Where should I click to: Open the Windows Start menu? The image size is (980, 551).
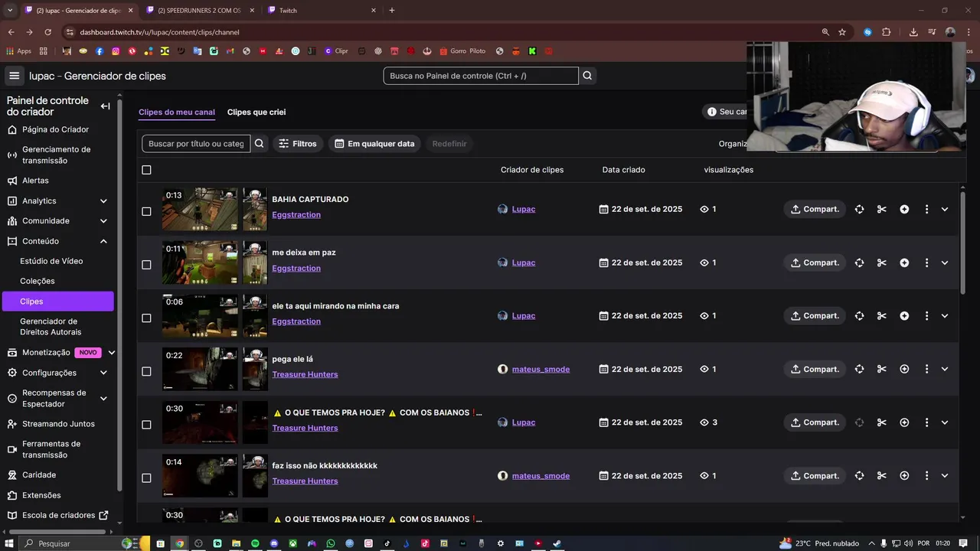pyautogui.click(x=8, y=543)
